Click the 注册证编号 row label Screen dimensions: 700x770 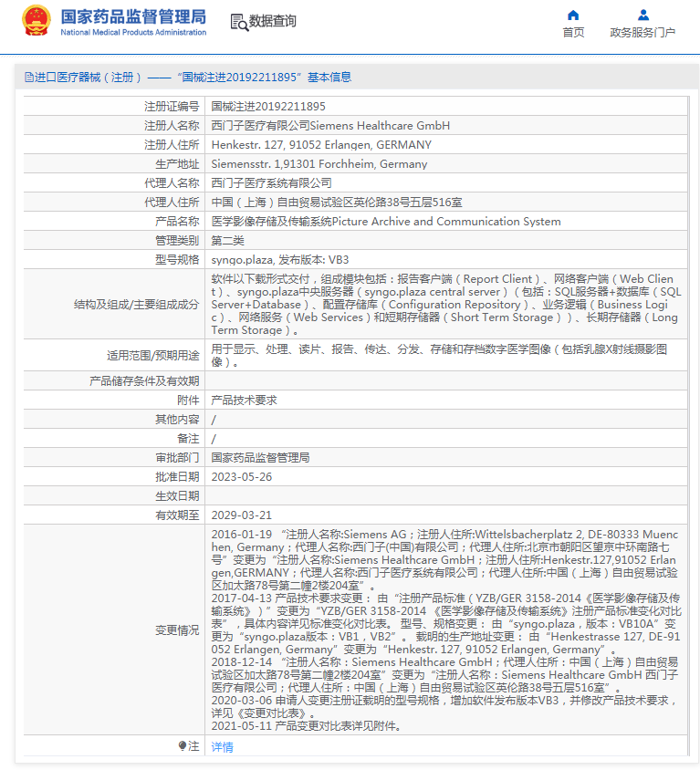[x=172, y=107]
